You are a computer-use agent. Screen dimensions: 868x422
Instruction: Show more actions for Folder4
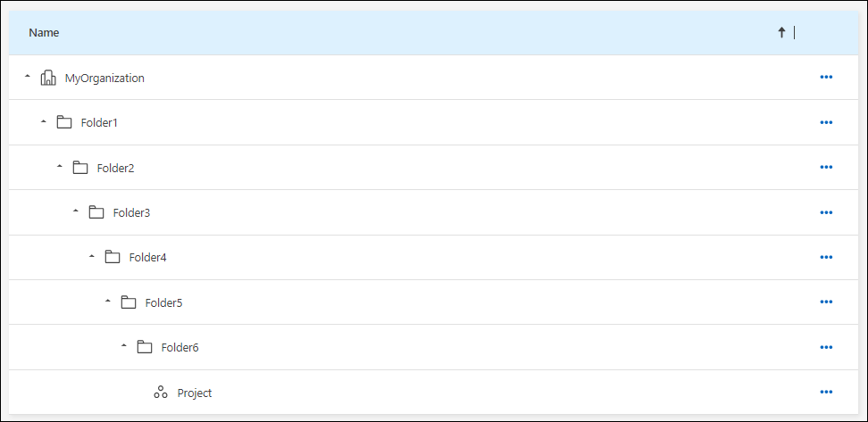click(826, 258)
